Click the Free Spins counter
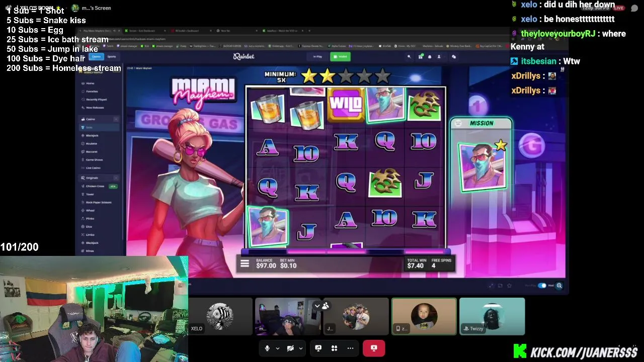This screenshot has width=644, height=362. [441, 263]
